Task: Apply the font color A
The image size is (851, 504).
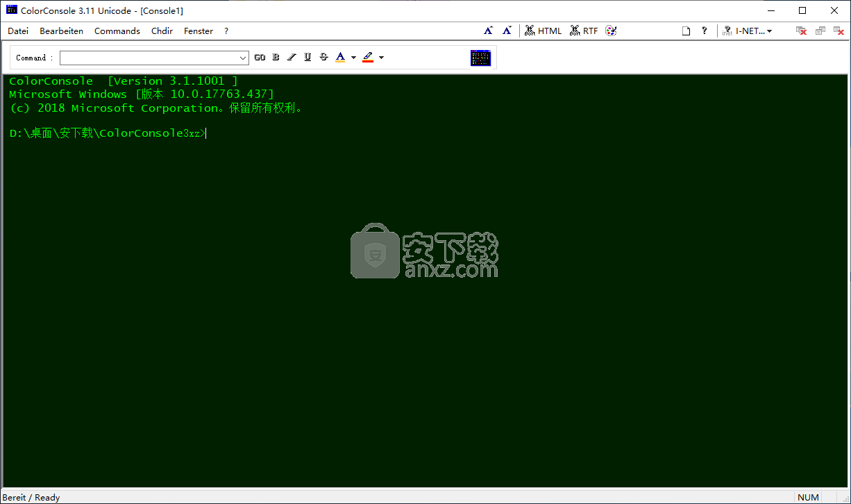Action: pyautogui.click(x=340, y=58)
